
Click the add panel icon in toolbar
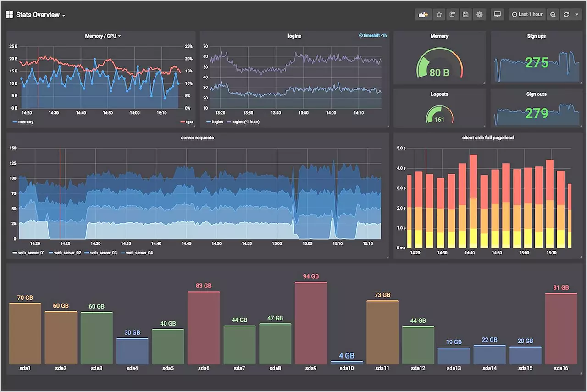[423, 15]
